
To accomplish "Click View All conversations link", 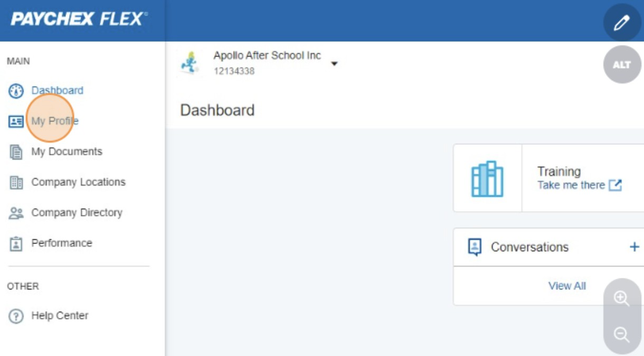I will (x=567, y=286).
